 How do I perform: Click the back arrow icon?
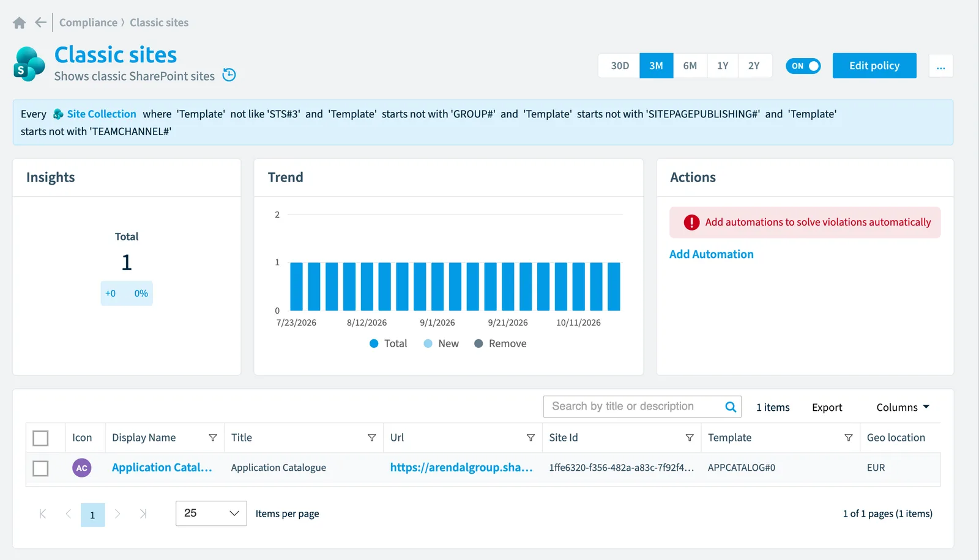coord(41,23)
